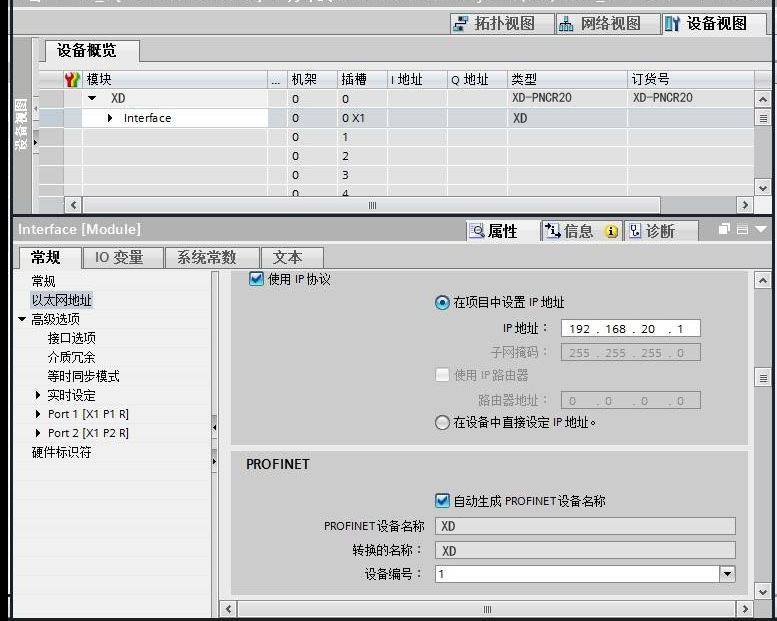Viewport: 777px width, 621px height.
Task: Click the float window icon in inspector
Action: (x=724, y=229)
